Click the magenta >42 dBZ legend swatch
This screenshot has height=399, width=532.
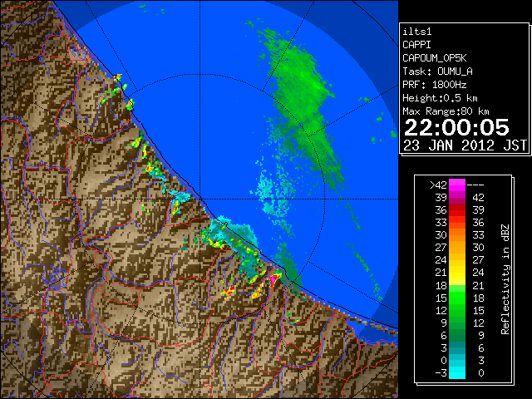pos(457,185)
